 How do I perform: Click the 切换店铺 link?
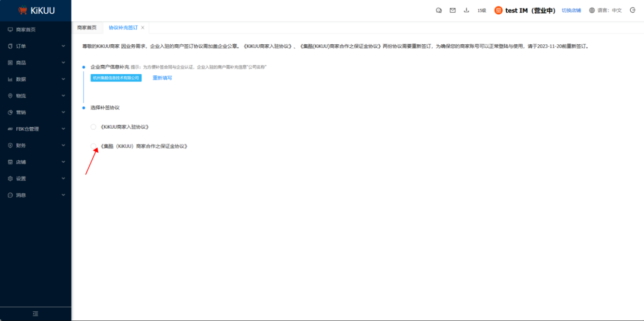[x=571, y=10]
